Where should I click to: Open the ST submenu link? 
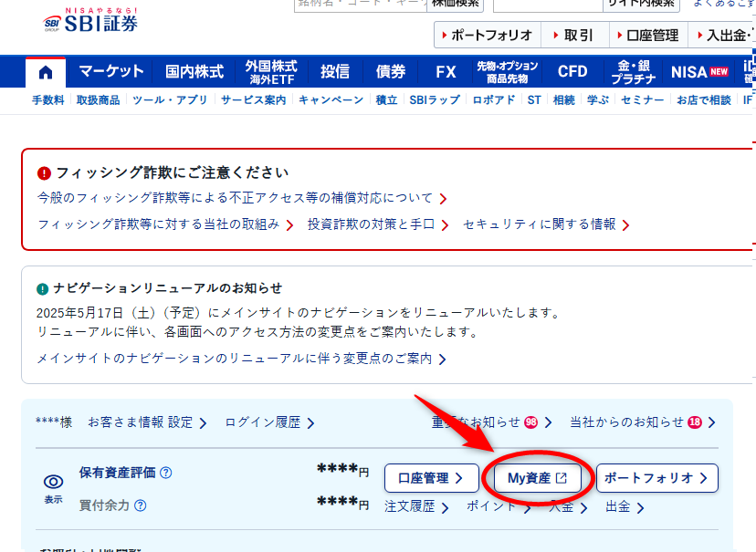click(534, 99)
